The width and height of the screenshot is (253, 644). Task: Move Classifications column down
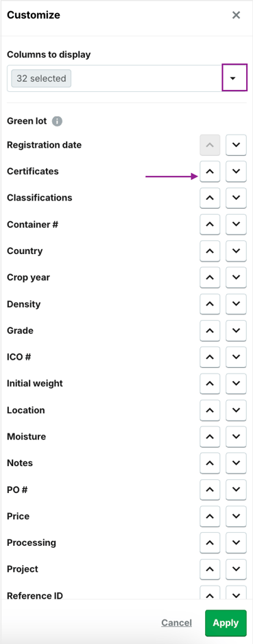236,198
